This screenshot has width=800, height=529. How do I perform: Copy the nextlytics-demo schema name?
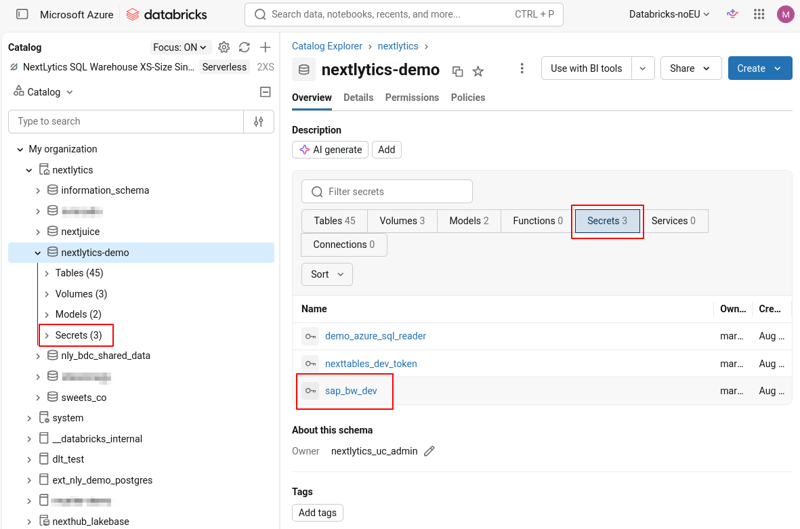[458, 71]
